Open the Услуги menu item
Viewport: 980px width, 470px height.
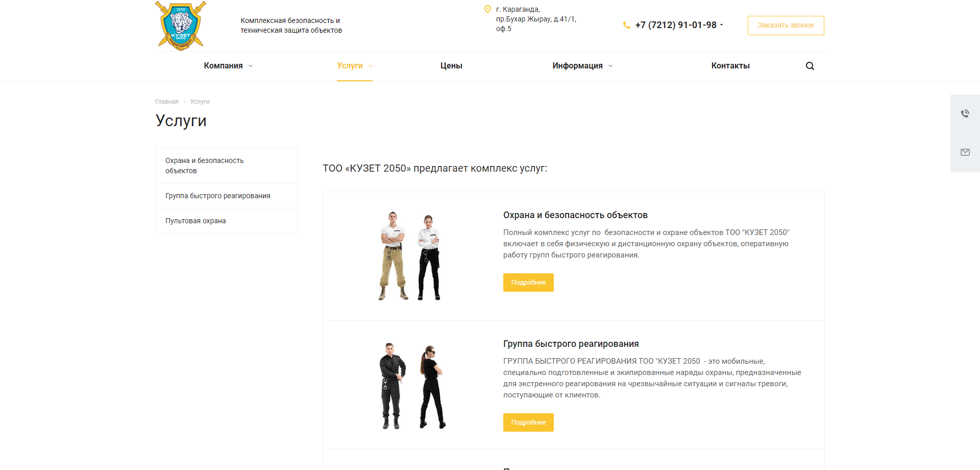(350, 66)
